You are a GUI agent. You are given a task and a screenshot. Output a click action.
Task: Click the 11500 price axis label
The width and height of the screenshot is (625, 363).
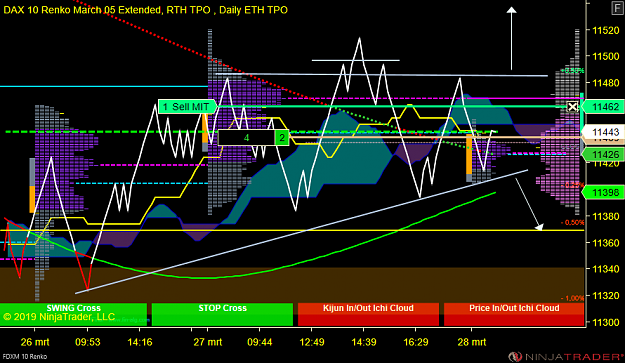[x=606, y=57]
